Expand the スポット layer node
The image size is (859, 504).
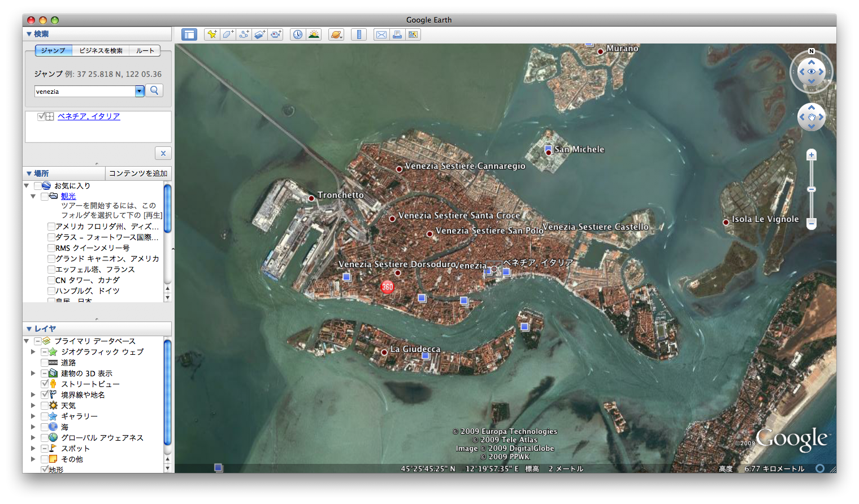[x=33, y=448]
